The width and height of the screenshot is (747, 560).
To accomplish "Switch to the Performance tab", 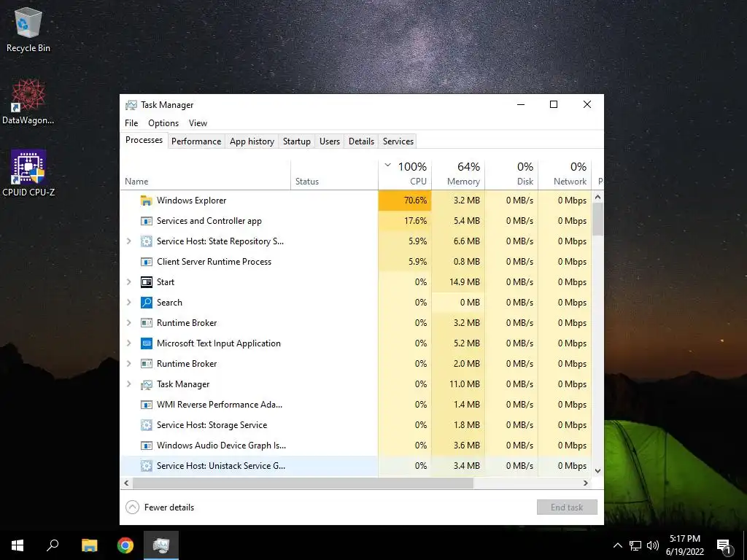I will pyautogui.click(x=196, y=141).
